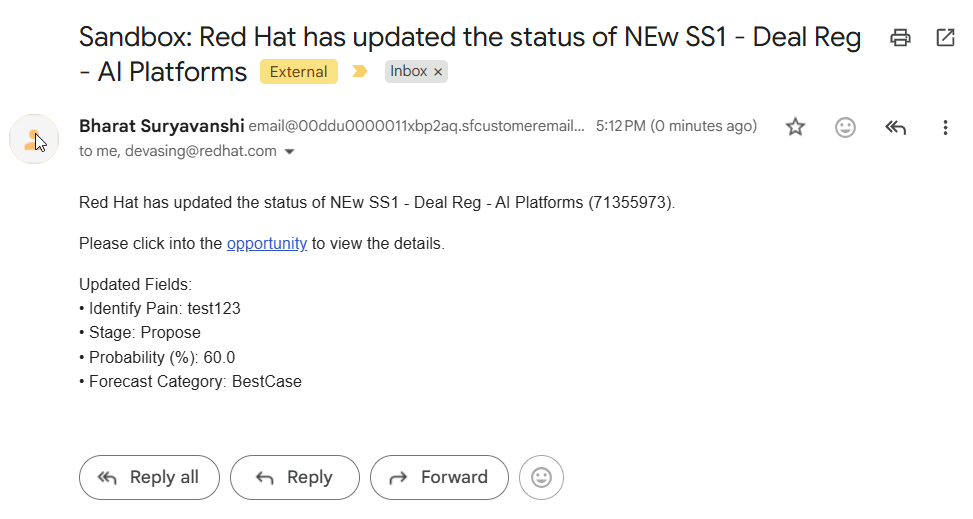
Task: Add emoji reaction next to star icon
Action: (x=845, y=127)
